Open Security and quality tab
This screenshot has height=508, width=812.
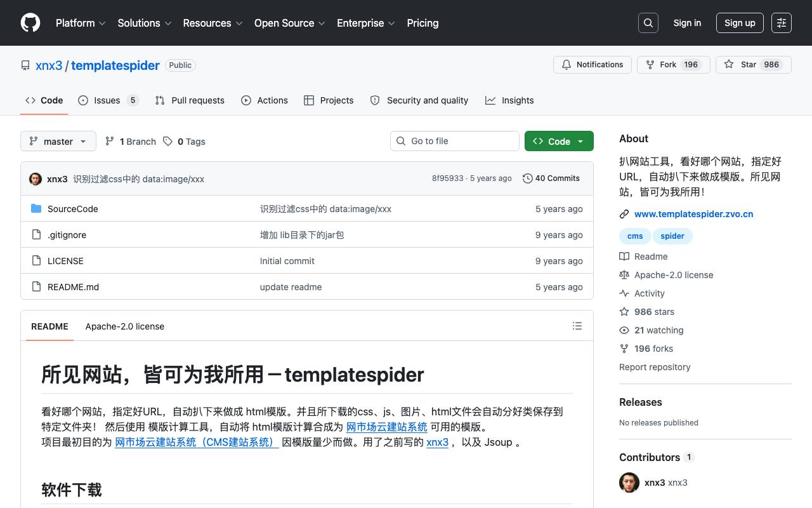coord(419,100)
